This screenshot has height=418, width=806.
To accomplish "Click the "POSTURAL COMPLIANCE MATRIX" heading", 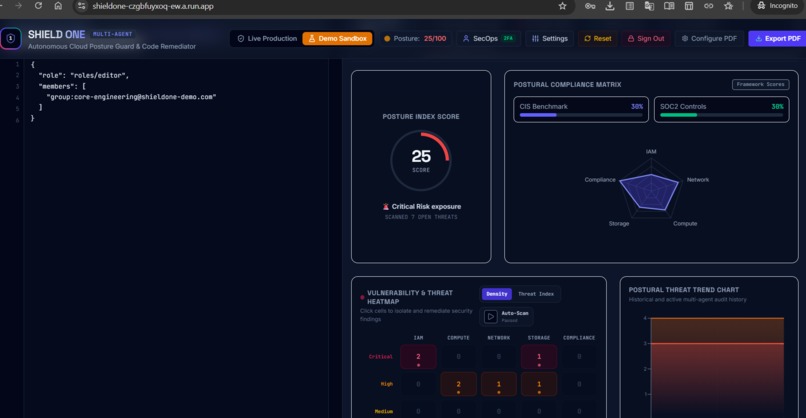I will [x=567, y=84].
